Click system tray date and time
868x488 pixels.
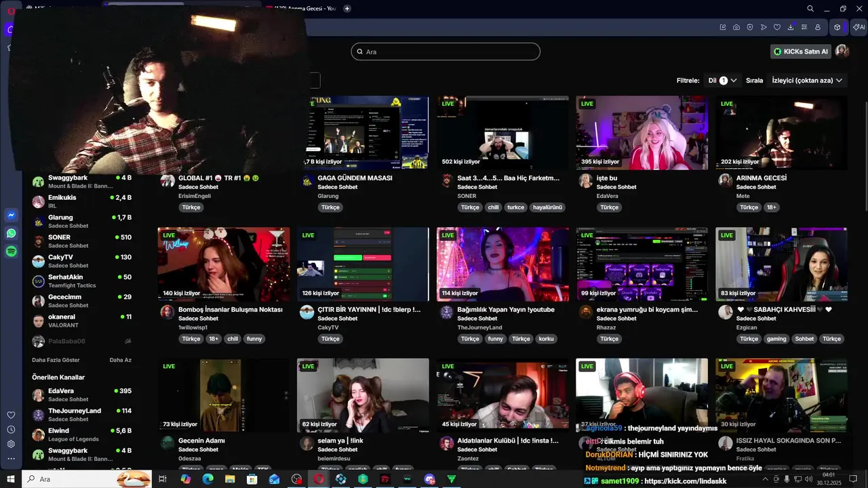click(828, 479)
